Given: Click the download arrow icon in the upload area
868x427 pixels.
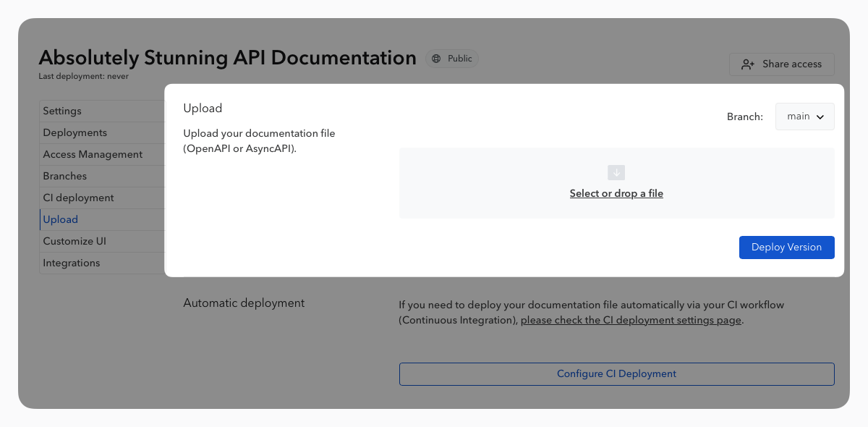Looking at the screenshot, I should point(616,172).
